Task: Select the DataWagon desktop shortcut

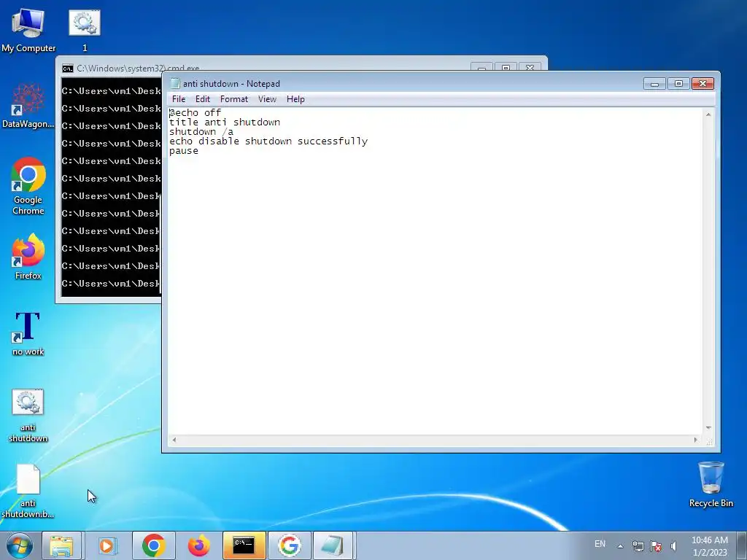Action: point(28,106)
